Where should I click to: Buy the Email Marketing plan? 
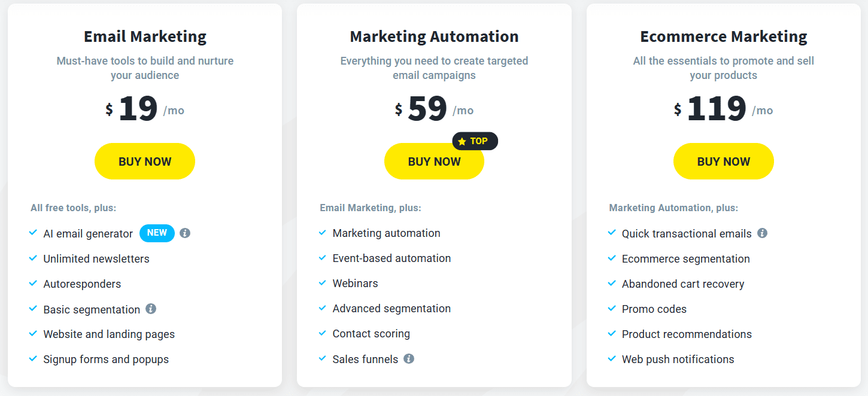coord(144,161)
